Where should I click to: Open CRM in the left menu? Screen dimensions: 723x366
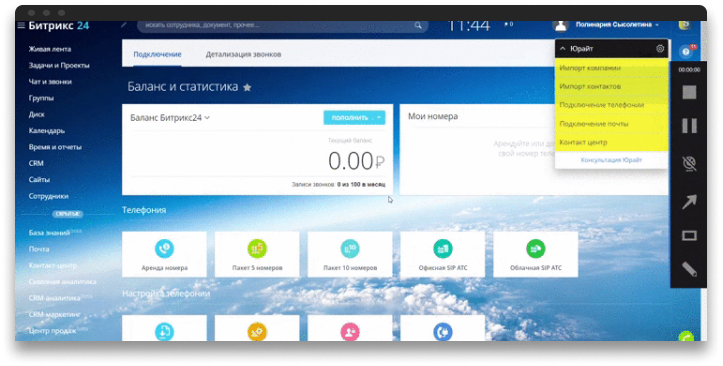coord(36,163)
